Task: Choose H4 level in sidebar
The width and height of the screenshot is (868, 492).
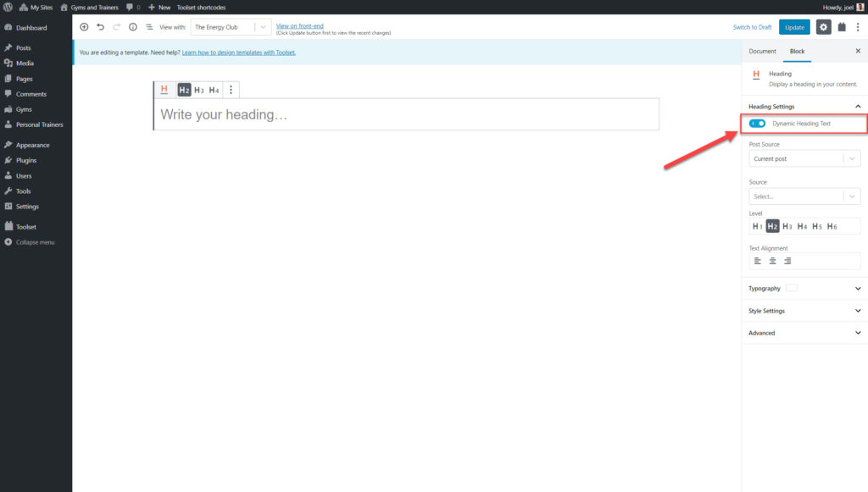Action: (802, 226)
